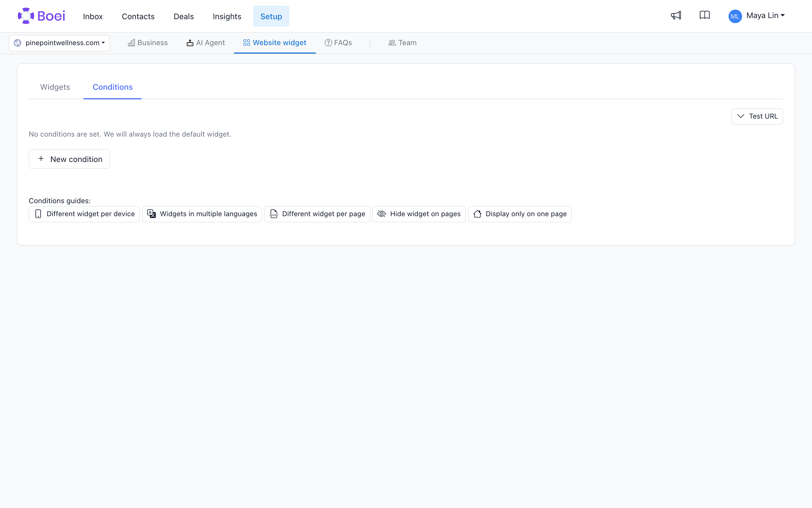Open the Team tab
Image resolution: width=812 pixels, height=508 pixels.
point(402,43)
